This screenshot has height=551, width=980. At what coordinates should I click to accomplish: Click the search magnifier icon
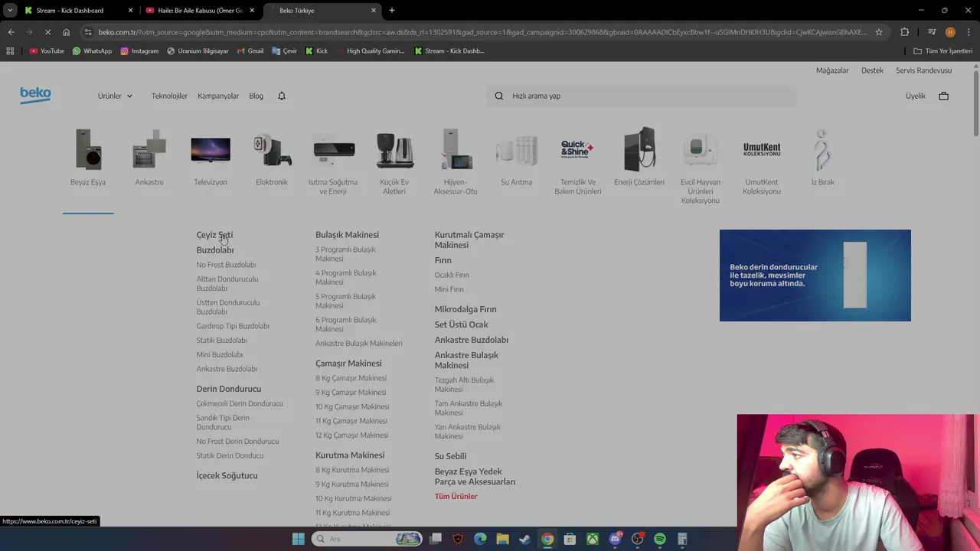pos(499,96)
